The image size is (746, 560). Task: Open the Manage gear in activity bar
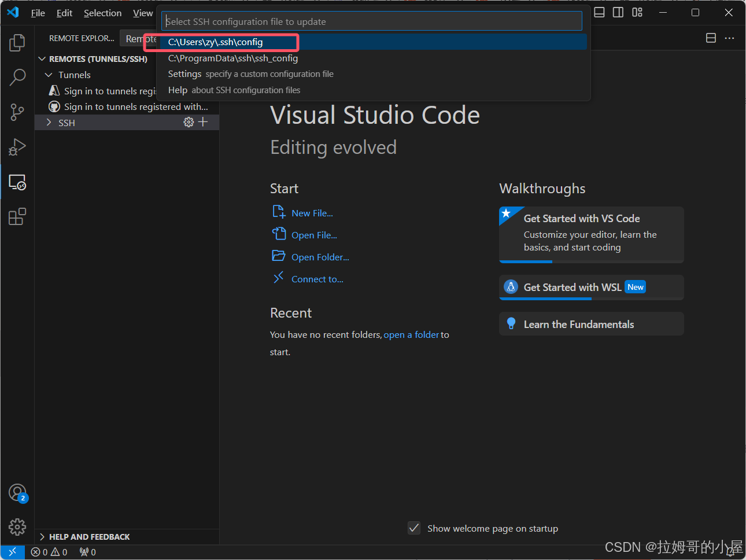click(x=17, y=526)
